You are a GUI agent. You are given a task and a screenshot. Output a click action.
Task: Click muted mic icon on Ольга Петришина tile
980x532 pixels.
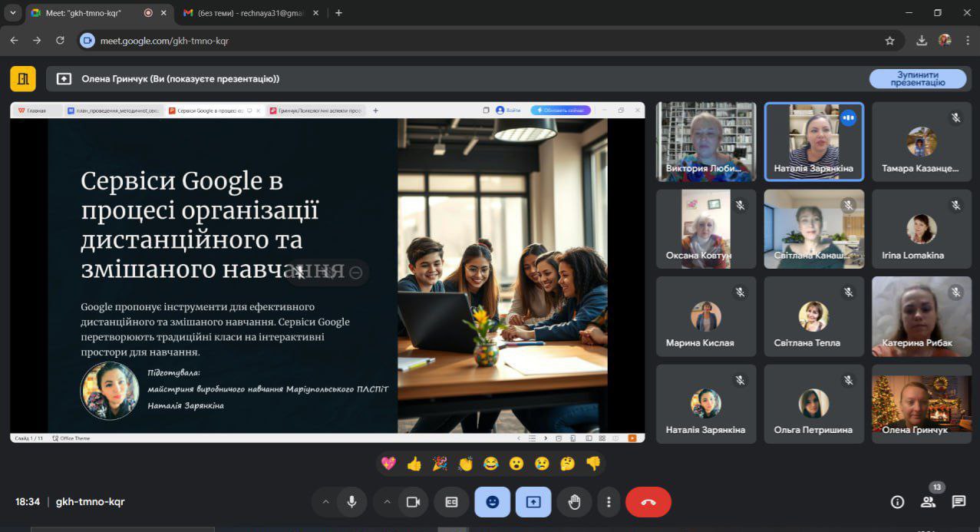[x=848, y=380]
